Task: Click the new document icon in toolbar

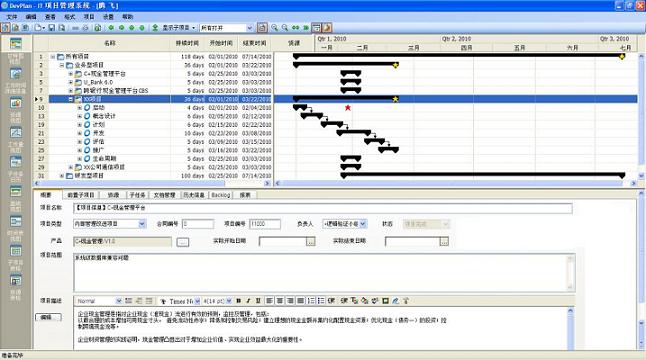Action: pos(38,28)
